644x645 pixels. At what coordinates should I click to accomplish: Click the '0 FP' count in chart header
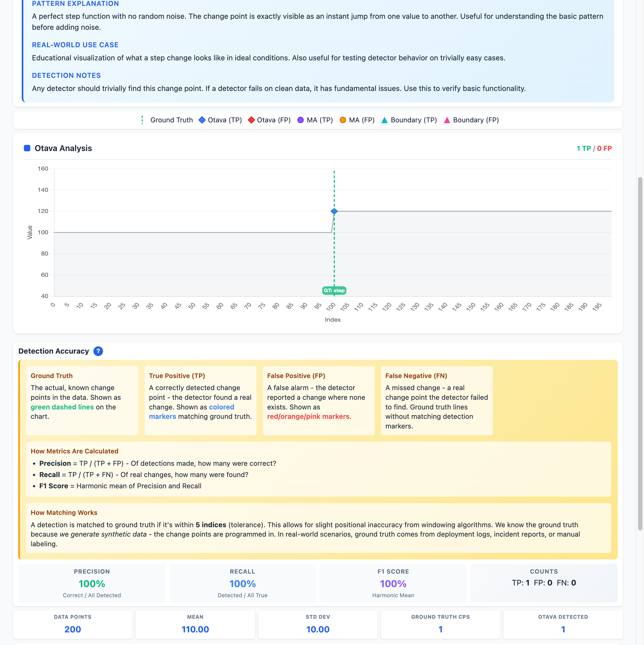tap(604, 148)
